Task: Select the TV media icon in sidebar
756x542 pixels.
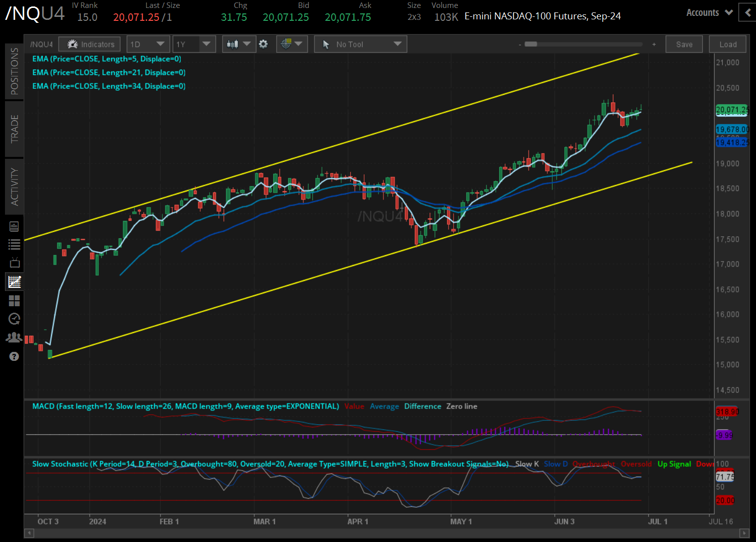Action: click(x=14, y=262)
